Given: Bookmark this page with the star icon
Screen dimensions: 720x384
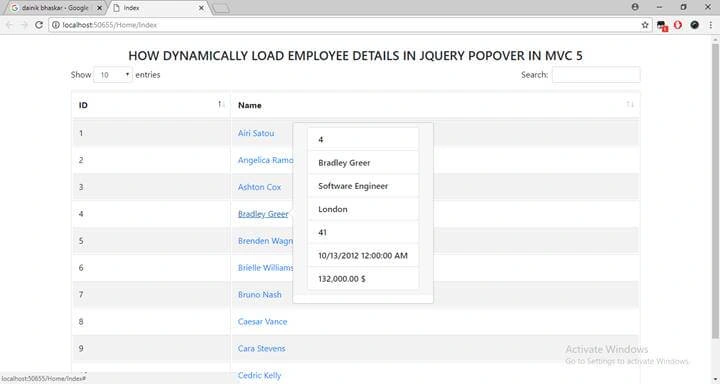Looking at the screenshot, I should (645, 25).
